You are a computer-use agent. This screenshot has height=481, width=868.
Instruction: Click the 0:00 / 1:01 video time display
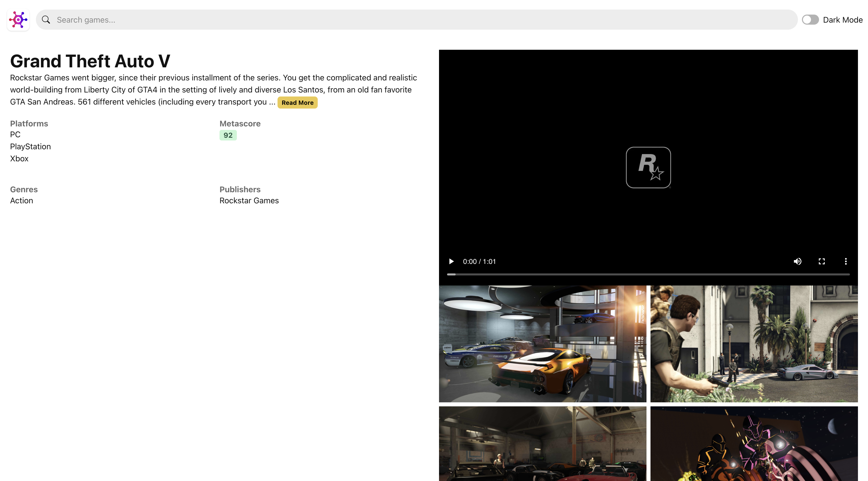click(x=479, y=261)
